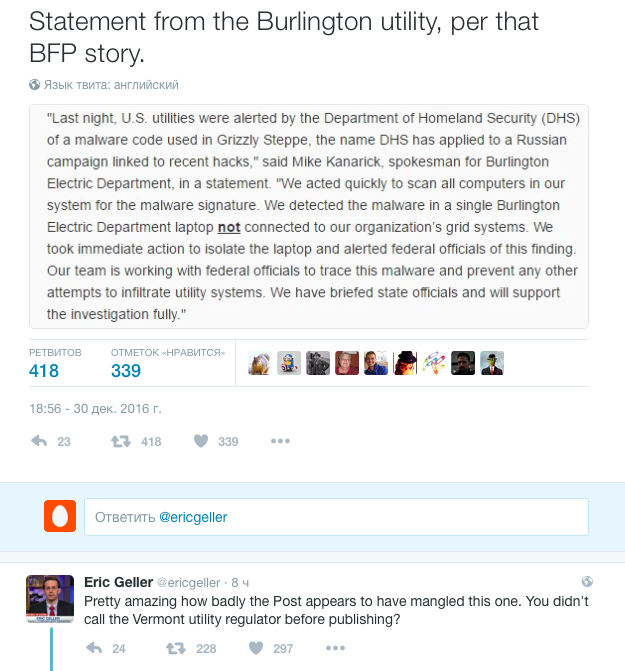Viewport: 625px width, 671px height.
Task: Open the tweet language label "Язык твита: английский"
Action: 111,85
